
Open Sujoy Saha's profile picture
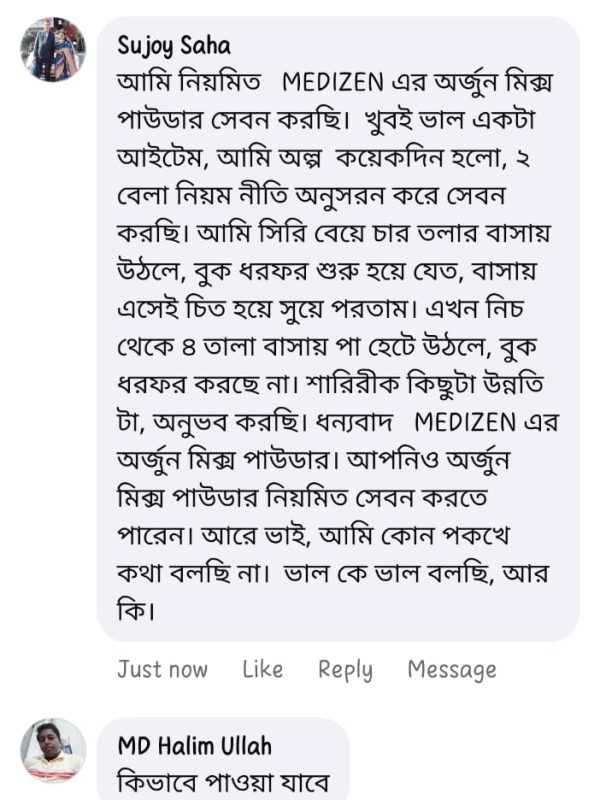click(53, 49)
